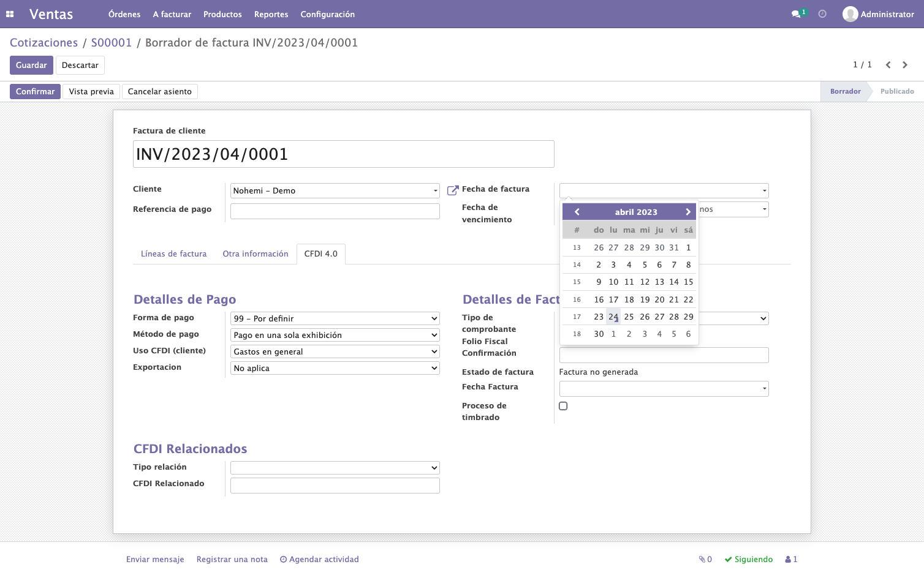Go to next record arrow

[905, 65]
